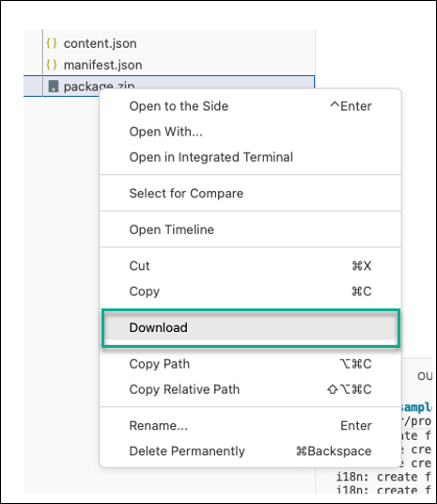
Task: Choose Open to the Side
Action: coord(250,106)
